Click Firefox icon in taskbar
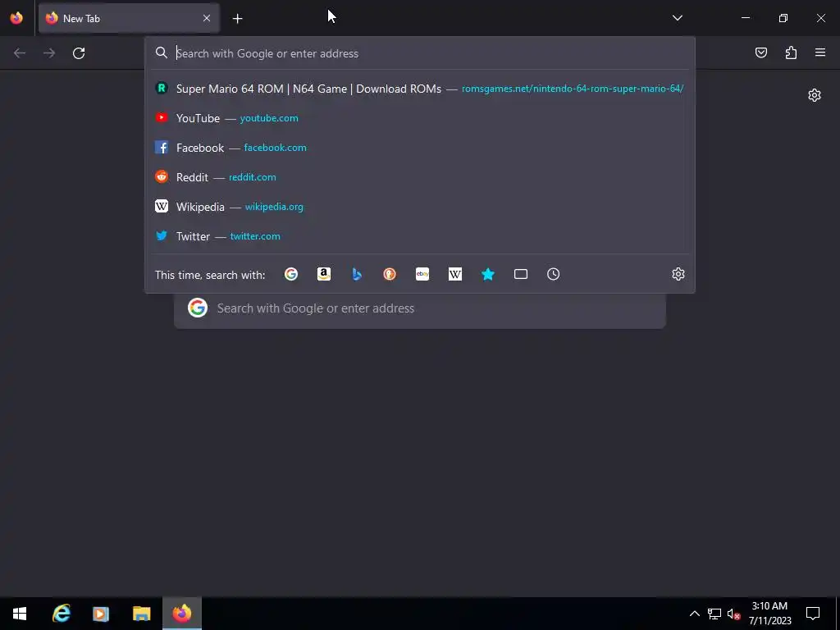Screen dimensions: 840x630 pos(182,614)
